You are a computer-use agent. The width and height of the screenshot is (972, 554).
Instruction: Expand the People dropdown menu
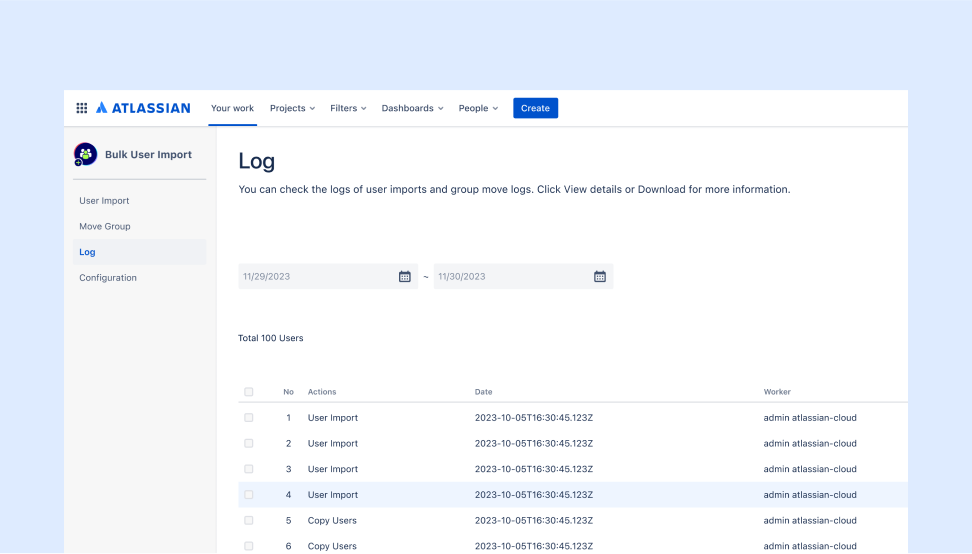pos(479,108)
